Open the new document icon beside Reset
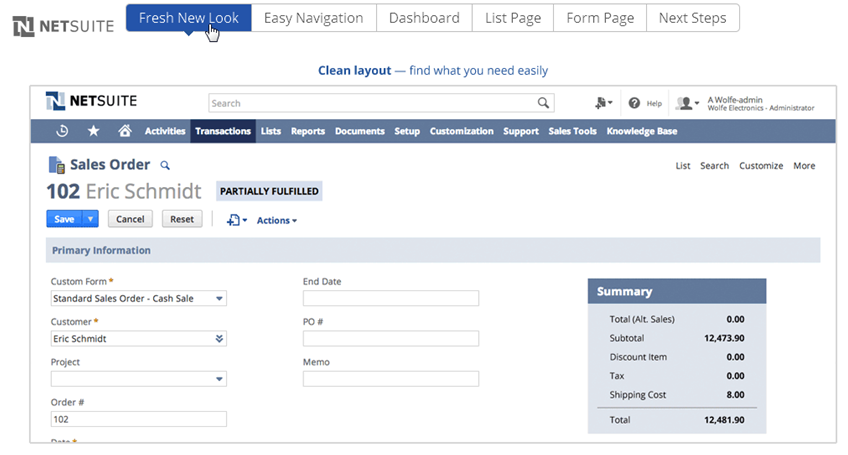The height and width of the screenshot is (455, 848). 237,220
